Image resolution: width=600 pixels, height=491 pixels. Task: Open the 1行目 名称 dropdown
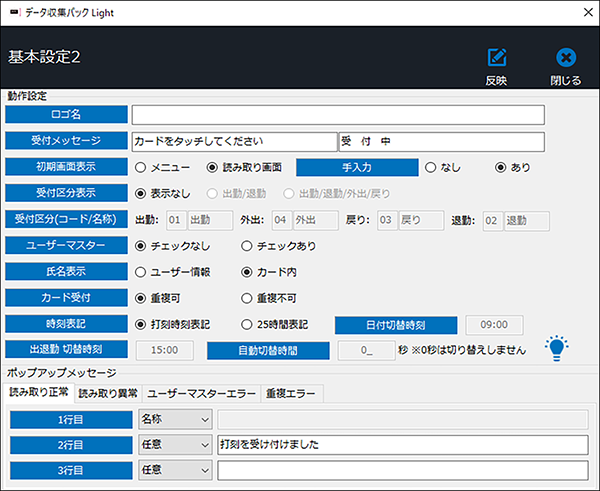point(175,419)
